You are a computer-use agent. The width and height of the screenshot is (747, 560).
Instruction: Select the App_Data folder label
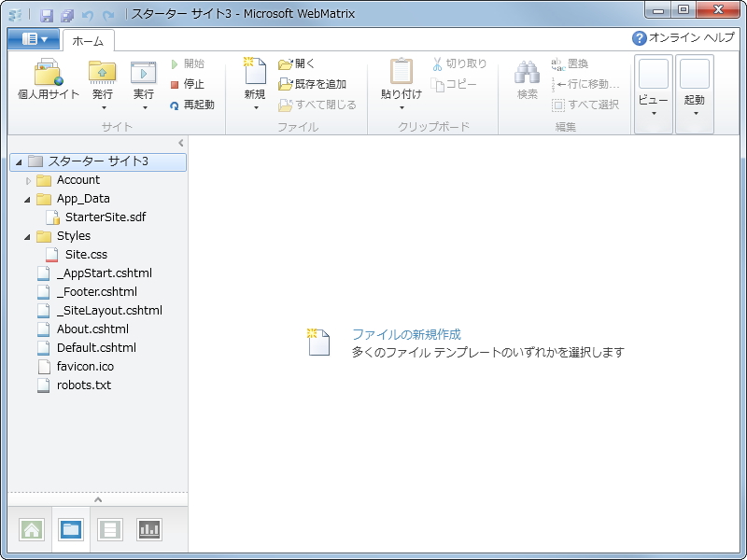pyautogui.click(x=83, y=199)
